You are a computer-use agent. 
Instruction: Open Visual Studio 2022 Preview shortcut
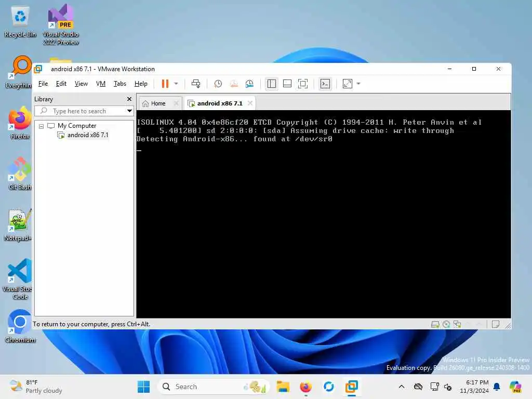tap(61, 25)
